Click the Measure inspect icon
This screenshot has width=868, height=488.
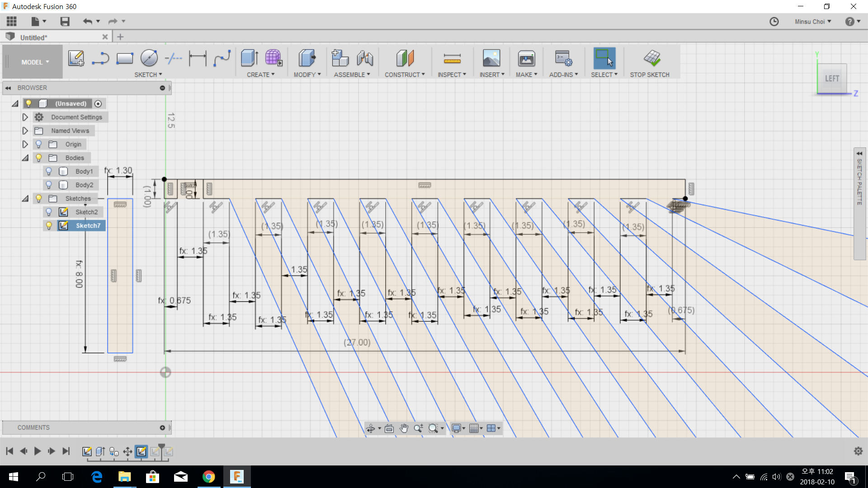452,58
